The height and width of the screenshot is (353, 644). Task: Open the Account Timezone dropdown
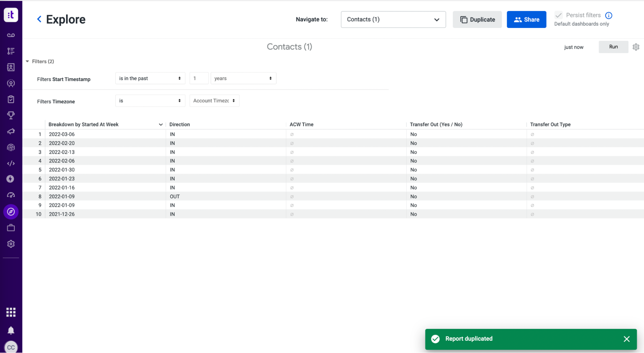[x=214, y=101]
